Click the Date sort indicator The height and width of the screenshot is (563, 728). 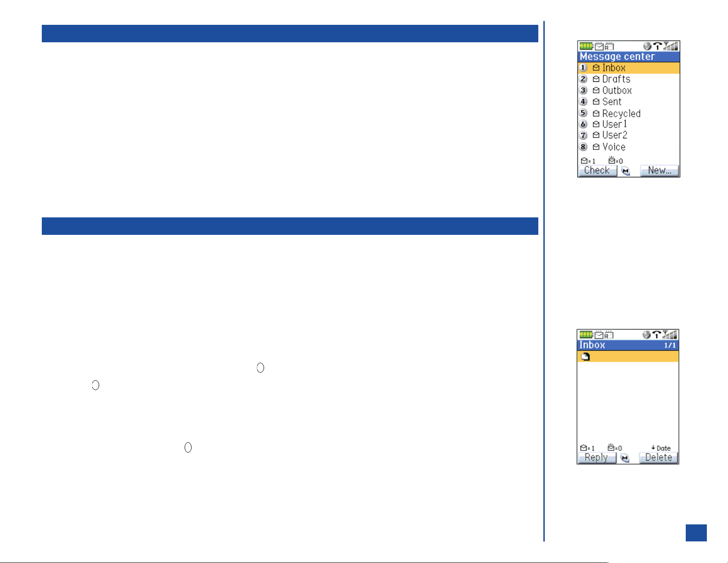click(661, 448)
